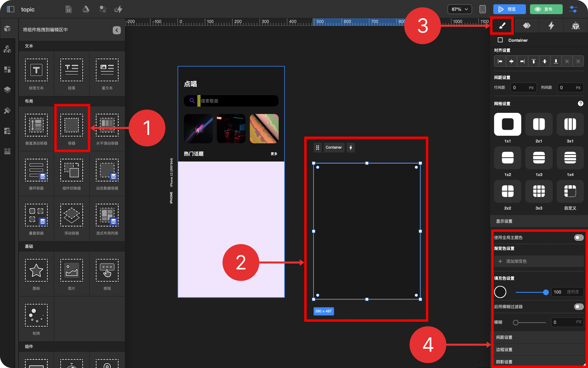Select the 垂直滚动容器 component
588x368 pixels.
pyautogui.click(x=36, y=129)
